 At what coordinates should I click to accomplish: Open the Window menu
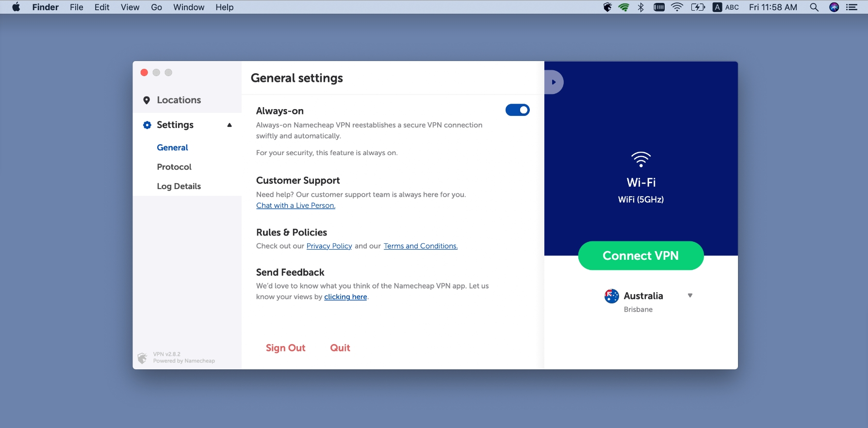pyautogui.click(x=189, y=7)
